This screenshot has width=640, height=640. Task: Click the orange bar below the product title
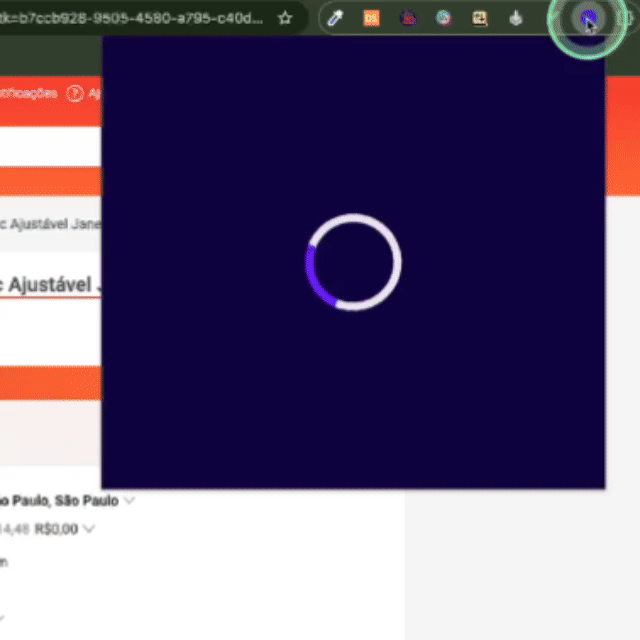50,381
